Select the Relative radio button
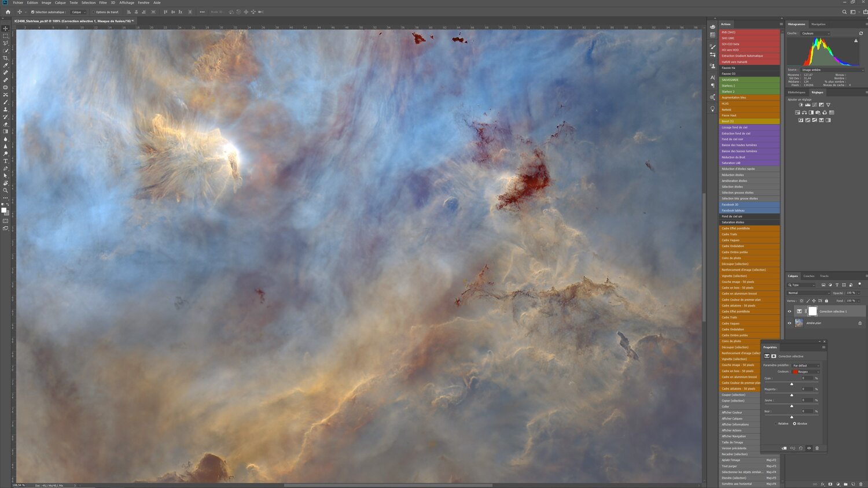 (x=776, y=423)
